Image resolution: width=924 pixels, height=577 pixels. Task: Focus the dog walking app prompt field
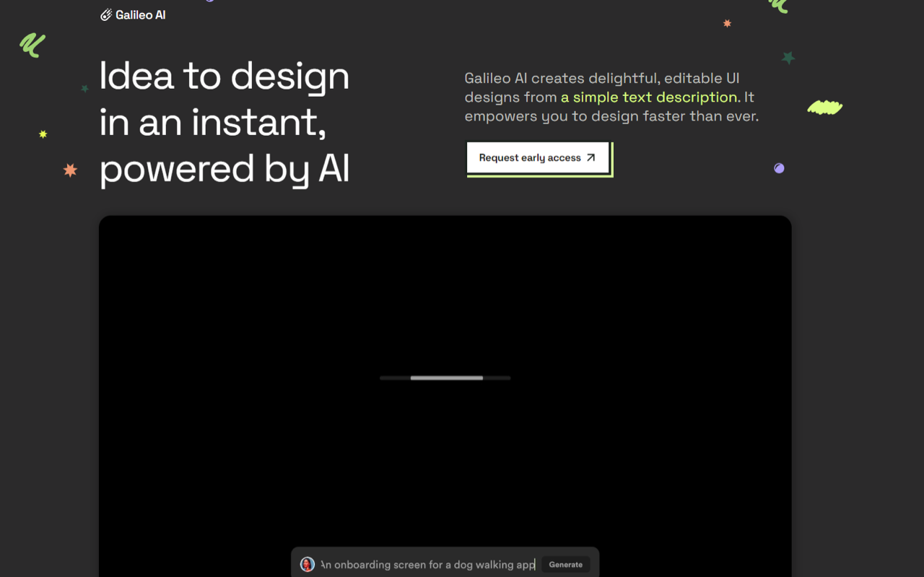(x=428, y=565)
